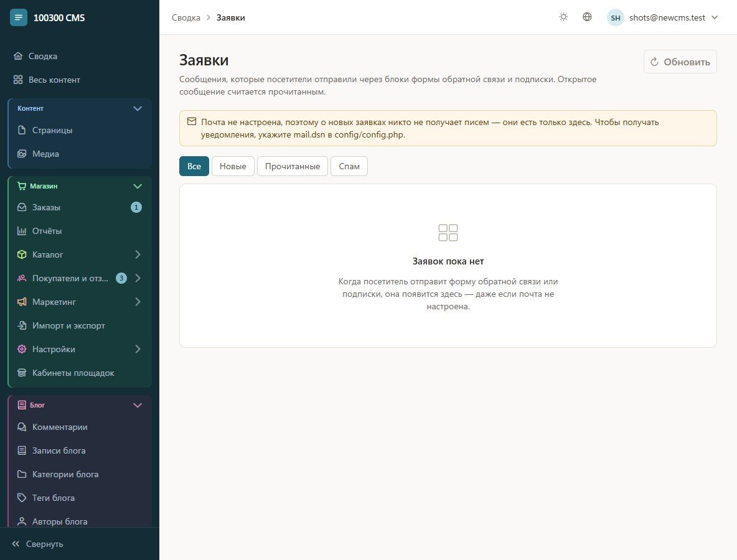Click the Заказы badge showing 1
Image resolution: width=737 pixels, height=560 pixels.
pyautogui.click(x=136, y=207)
